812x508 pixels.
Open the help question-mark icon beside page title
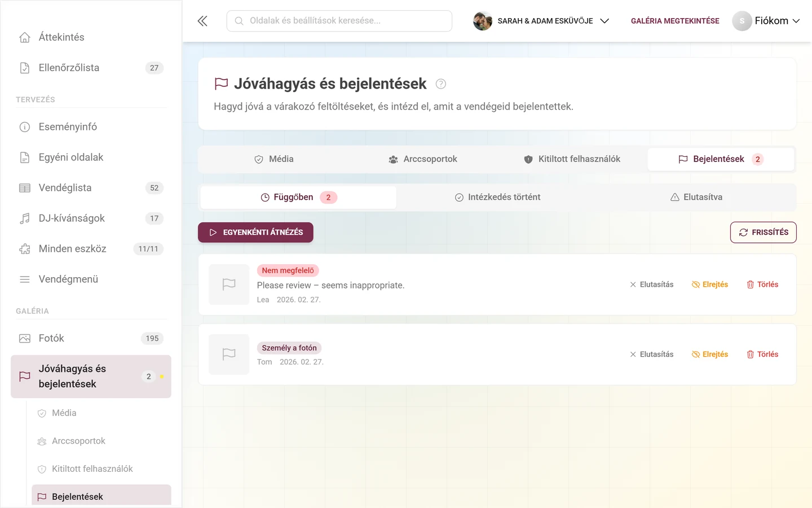pyautogui.click(x=441, y=84)
